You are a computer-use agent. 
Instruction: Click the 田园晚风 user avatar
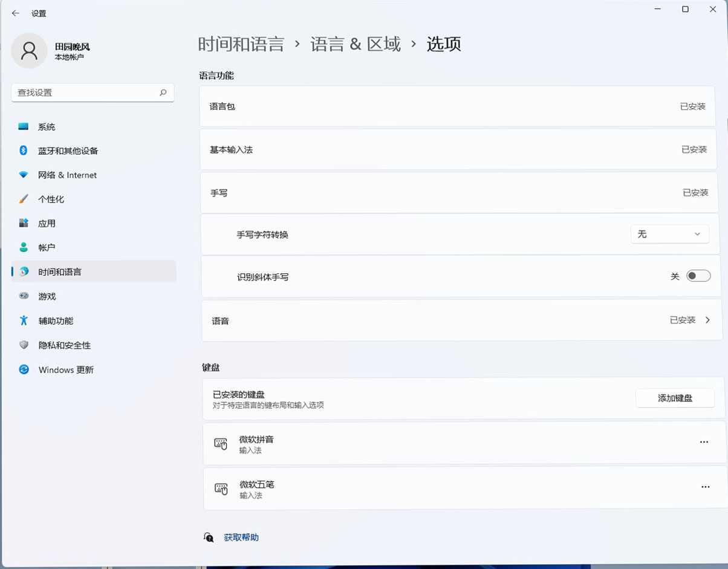[29, 51]
